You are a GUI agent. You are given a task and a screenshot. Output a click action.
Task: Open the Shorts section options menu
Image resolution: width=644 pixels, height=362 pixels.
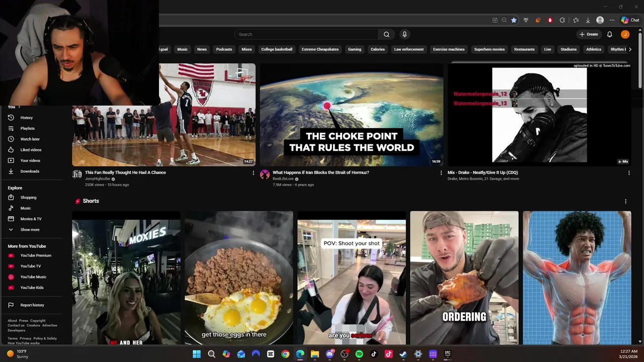point(626,201)
